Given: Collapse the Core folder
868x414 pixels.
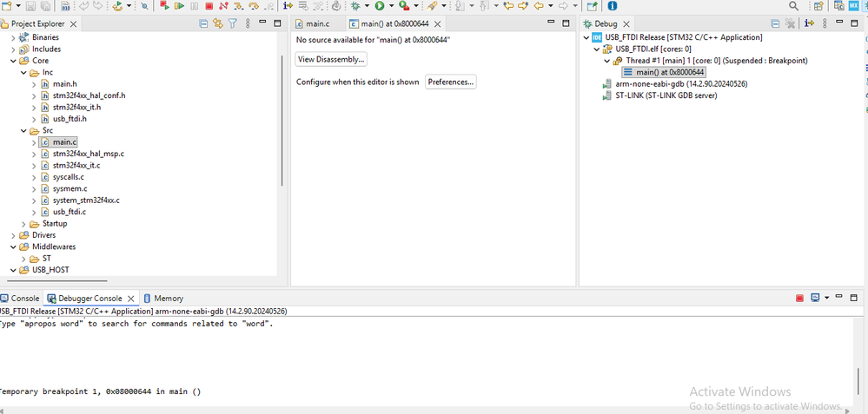Looking at the screenshot, I should click(13, 61).
